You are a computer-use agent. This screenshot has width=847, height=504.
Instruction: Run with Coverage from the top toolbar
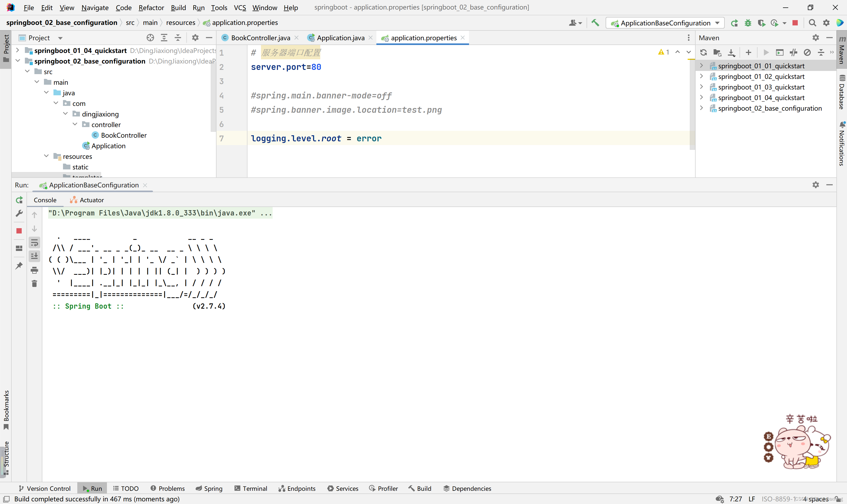tap(761, 23)
